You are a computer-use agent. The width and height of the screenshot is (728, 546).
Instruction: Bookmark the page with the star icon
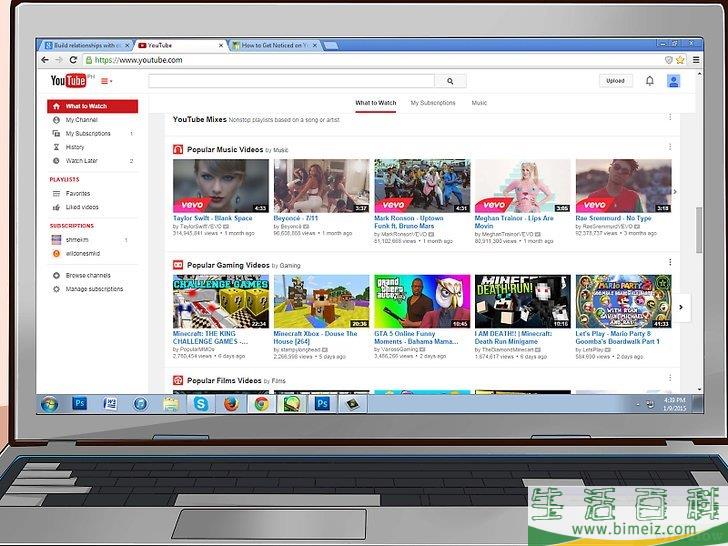click(680, 60)
